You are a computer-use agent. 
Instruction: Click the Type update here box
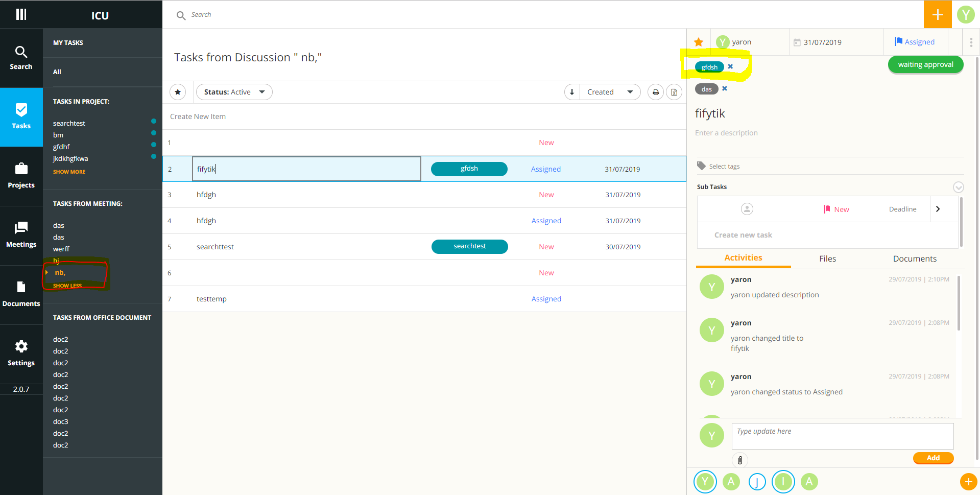click(x=843, y=436)
